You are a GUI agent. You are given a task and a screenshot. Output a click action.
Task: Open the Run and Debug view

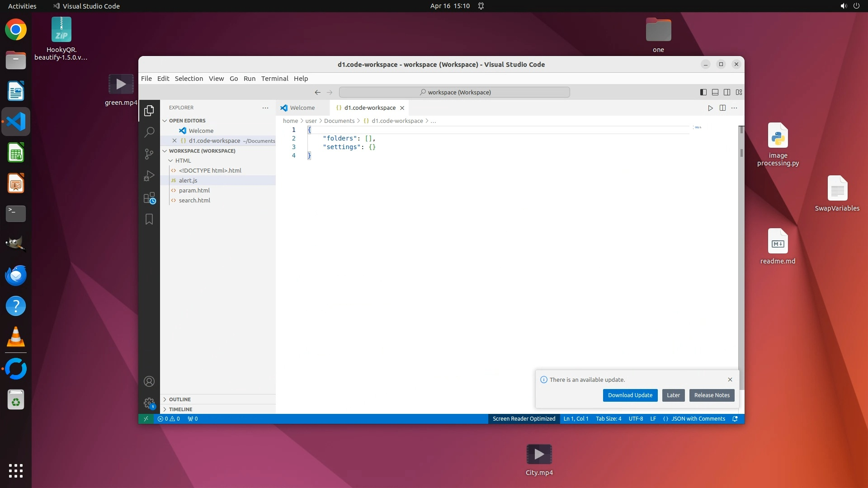pos(149,176)
